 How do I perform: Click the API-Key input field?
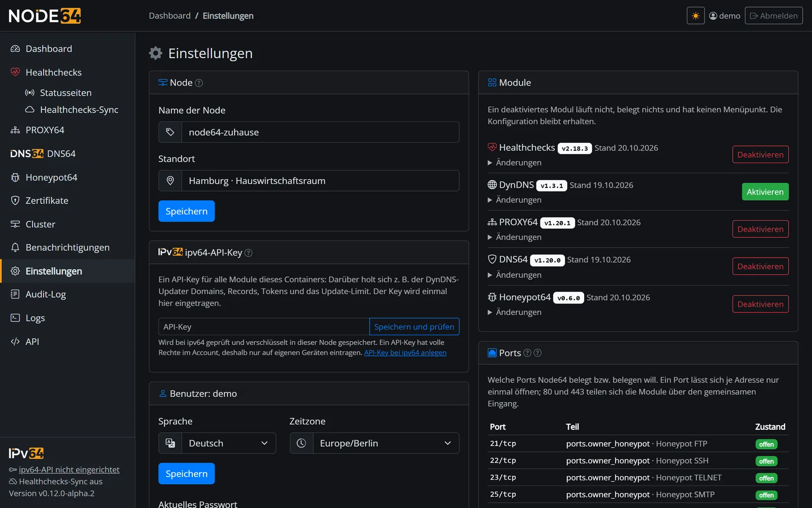[264, 327]
